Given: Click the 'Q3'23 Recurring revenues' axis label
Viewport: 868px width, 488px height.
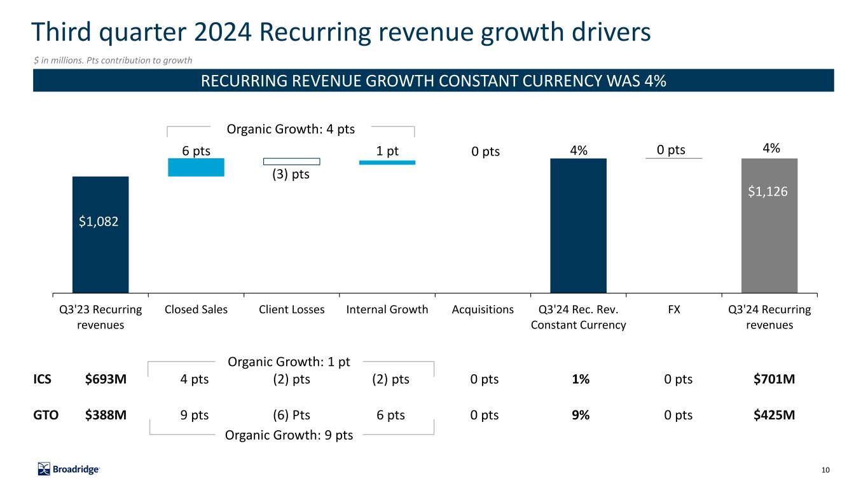Looking at the screenshot, I should [100, 317].
